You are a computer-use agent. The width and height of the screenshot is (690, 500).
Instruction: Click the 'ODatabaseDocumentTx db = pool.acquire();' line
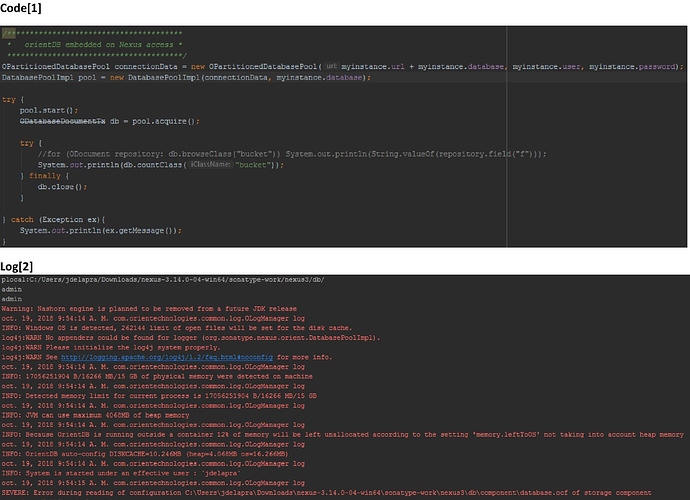coord(109,121)
